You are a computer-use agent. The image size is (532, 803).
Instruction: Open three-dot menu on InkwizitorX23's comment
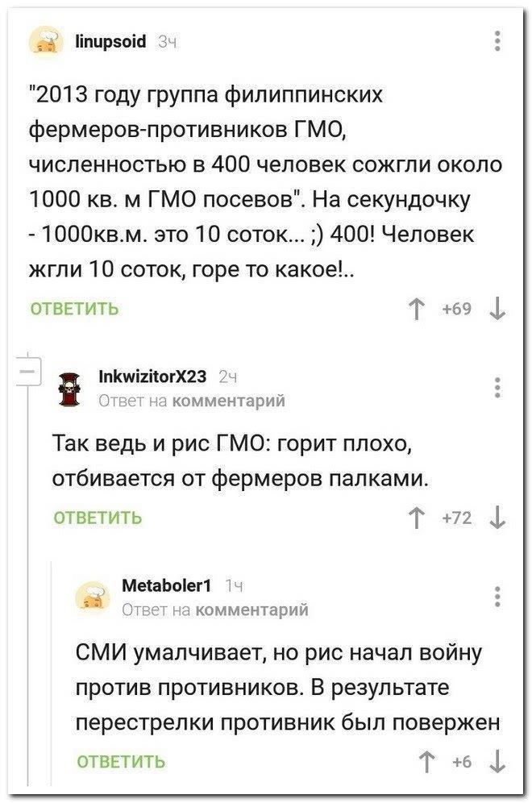tap(498, 386)
